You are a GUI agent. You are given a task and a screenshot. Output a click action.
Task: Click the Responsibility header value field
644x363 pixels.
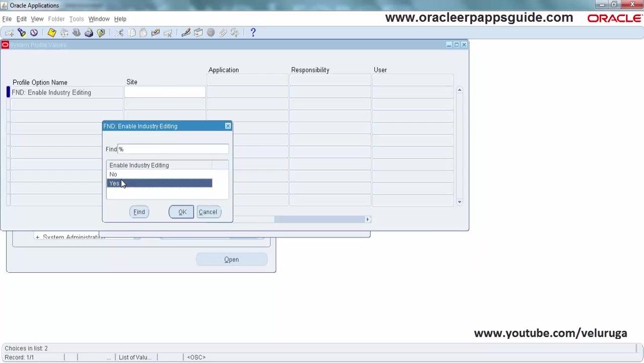pyautogui.click(x=330, y=80)
